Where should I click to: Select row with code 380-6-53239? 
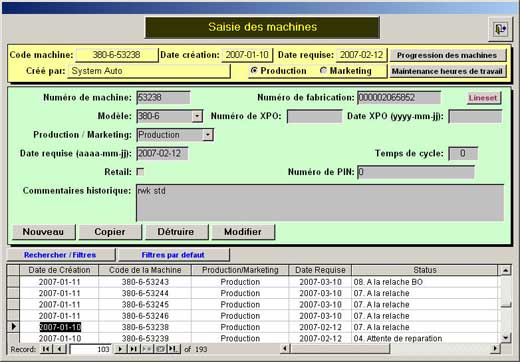[x=253, y=338]
